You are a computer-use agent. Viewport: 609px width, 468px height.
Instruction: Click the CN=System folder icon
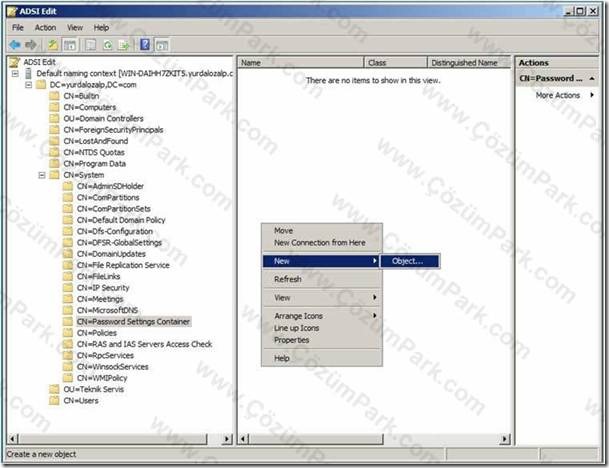pyautogui.click(x=54, y=175)
